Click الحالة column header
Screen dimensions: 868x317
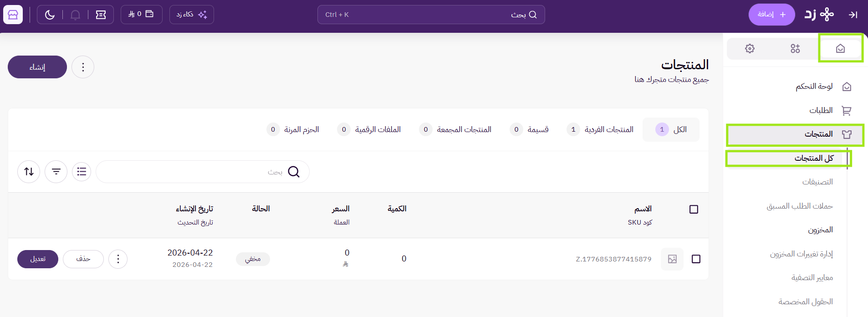261,209
